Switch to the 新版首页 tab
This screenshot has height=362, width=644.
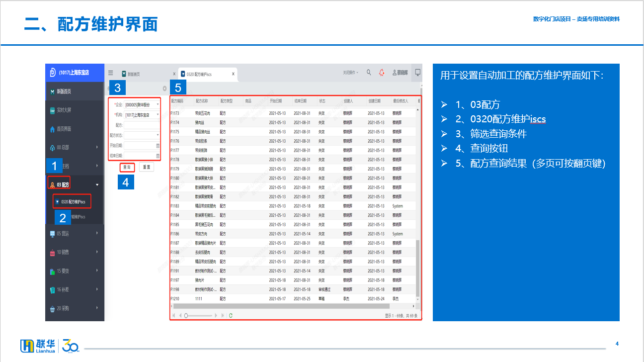pyautogui.click(x=148, y=74)
